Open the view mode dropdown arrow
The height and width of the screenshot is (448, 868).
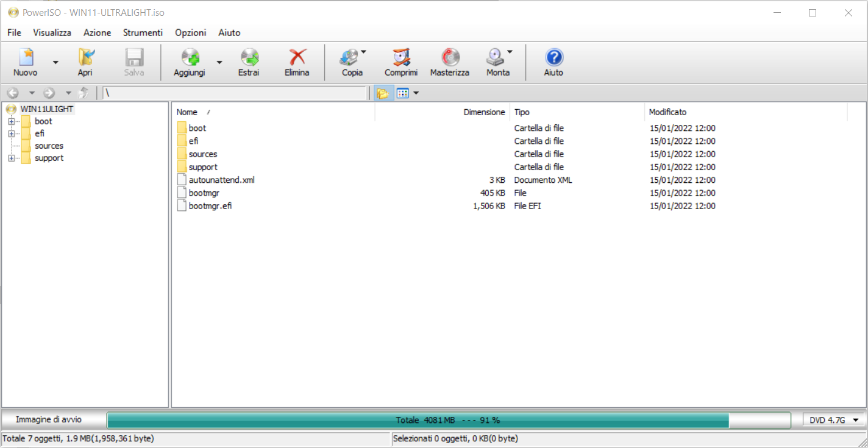pos(416,93)
